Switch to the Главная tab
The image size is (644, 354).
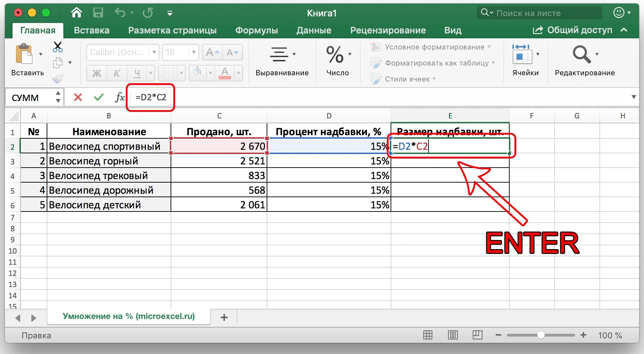click(38, 30)
